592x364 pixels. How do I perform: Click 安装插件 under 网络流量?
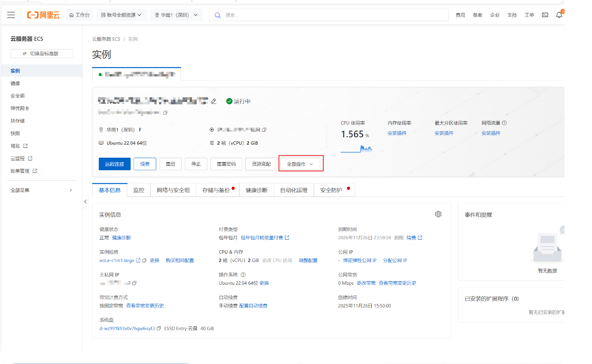point(491,133)
